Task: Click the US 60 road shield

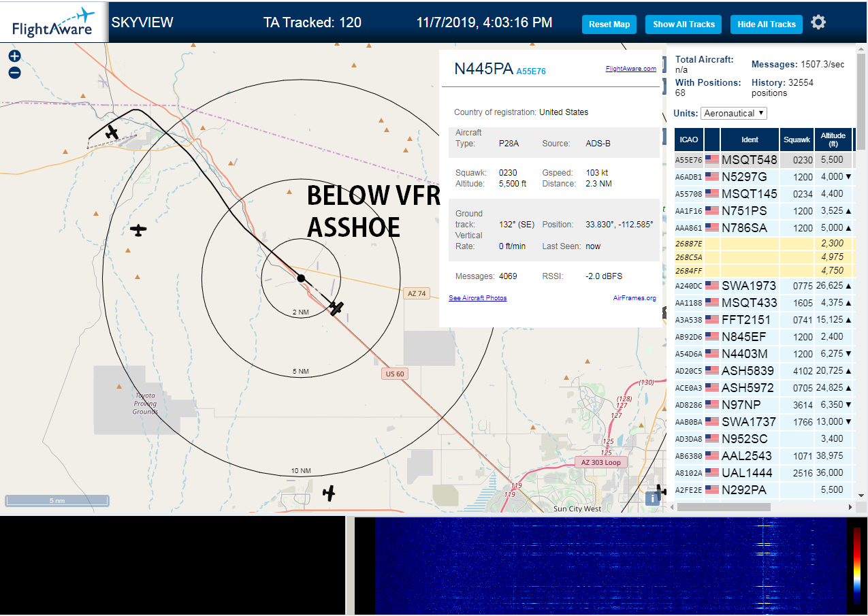Action: pos(395,374)
